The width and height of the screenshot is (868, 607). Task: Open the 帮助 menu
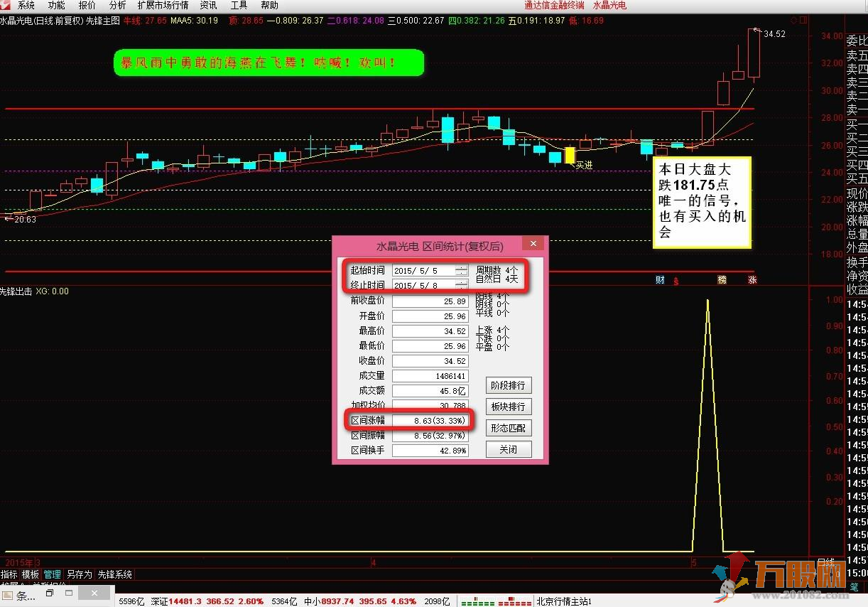coord(269,5)
